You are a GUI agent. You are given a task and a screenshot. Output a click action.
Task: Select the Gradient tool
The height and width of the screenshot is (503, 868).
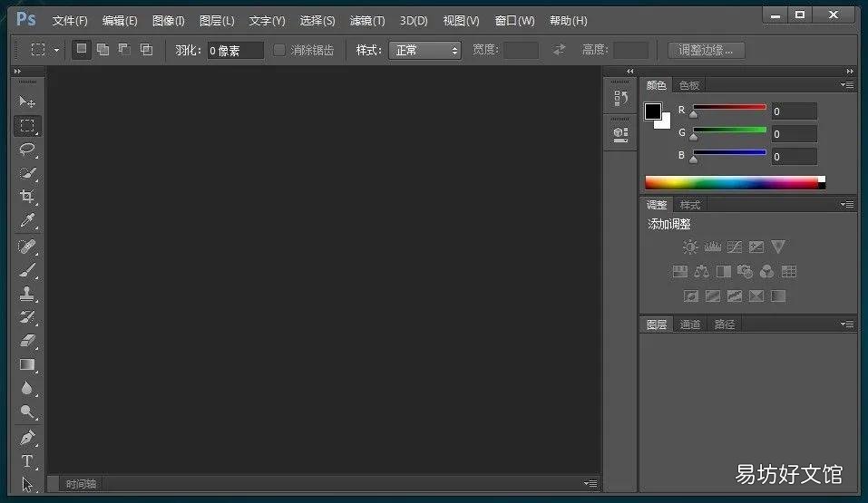point(26,364)
